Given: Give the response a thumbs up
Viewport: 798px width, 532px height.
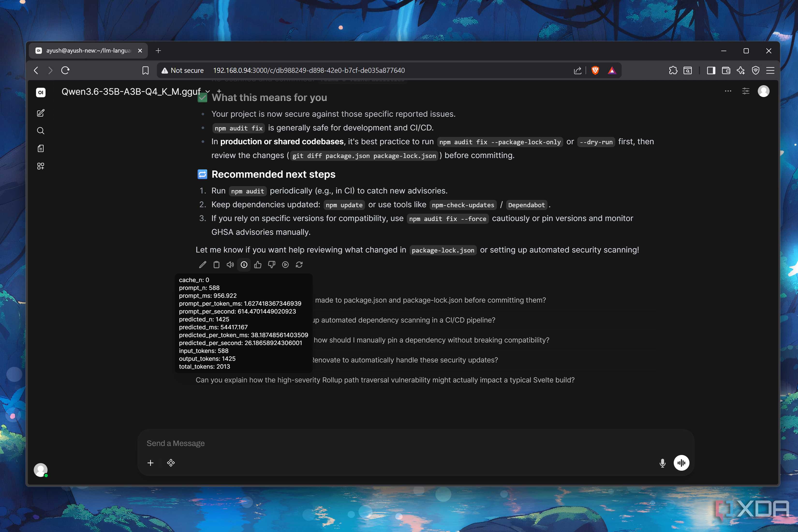Looking at the screenshot, I should pos(258,265).
